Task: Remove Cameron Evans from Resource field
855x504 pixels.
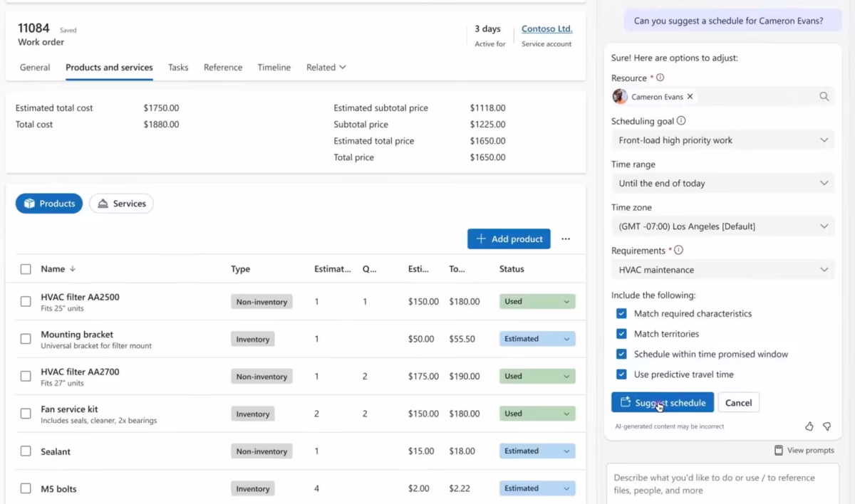Action: coord(690,97)
